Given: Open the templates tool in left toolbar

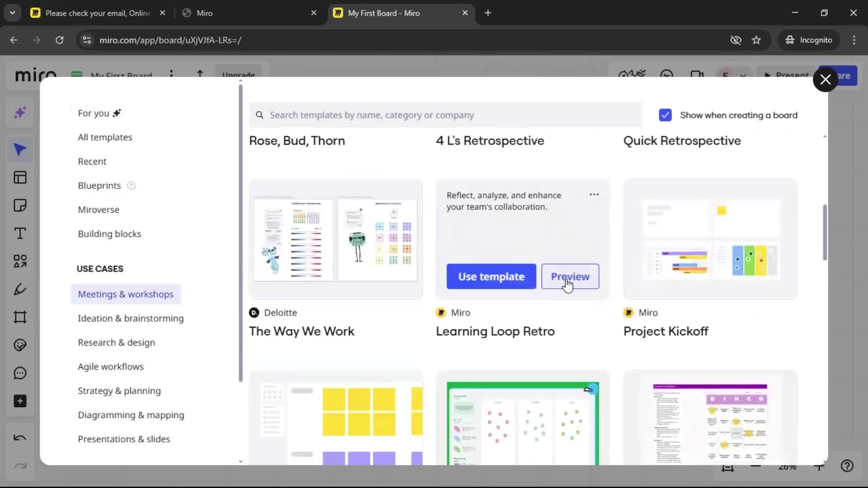Looking at the screenshot, I should pos(20,178).
